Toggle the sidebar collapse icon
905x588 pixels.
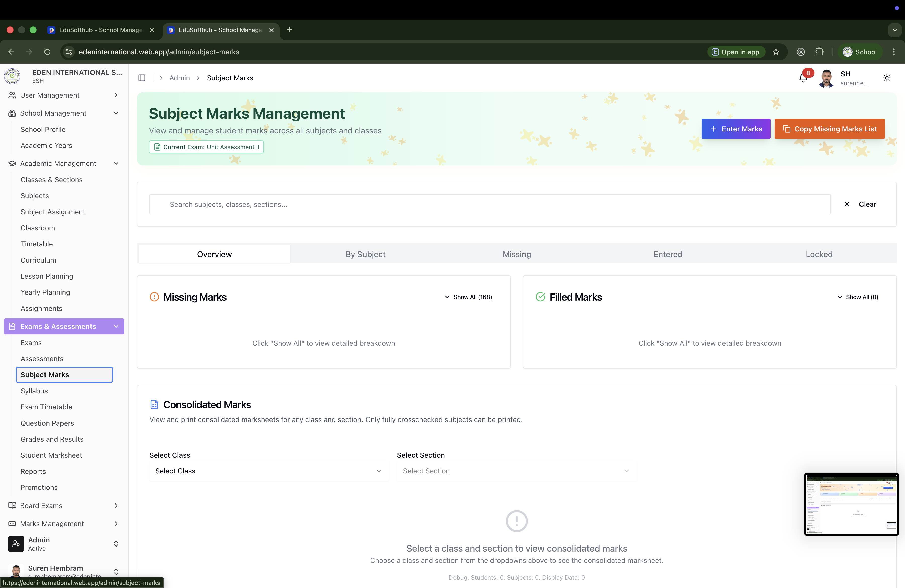pyautogui.click(x=142, y=78)
